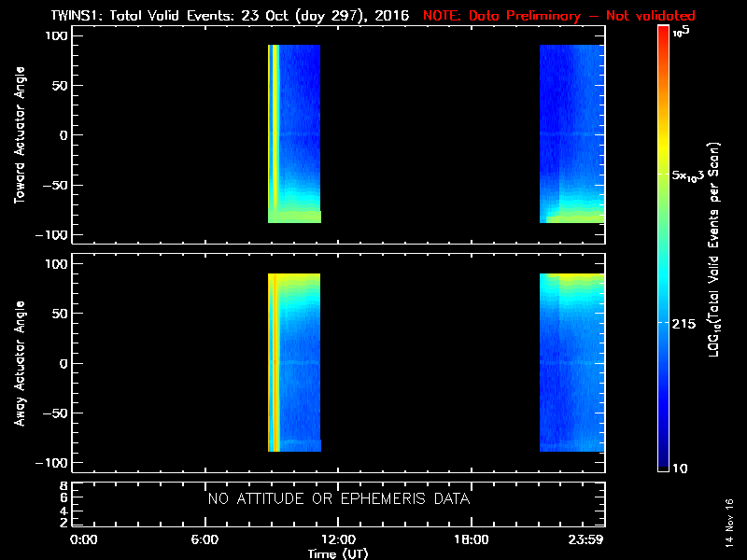Click the "0:00" time axis label

83,539
